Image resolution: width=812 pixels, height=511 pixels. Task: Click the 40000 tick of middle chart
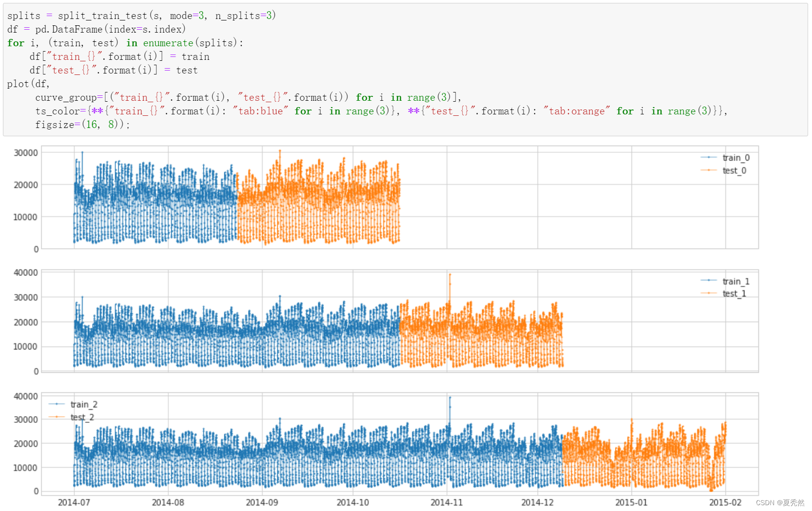click(26, 273)
